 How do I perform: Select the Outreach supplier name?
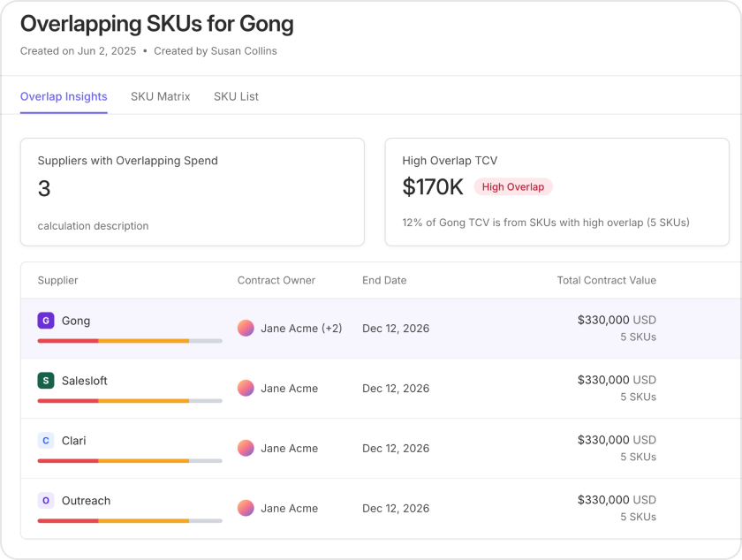[87, 500]
